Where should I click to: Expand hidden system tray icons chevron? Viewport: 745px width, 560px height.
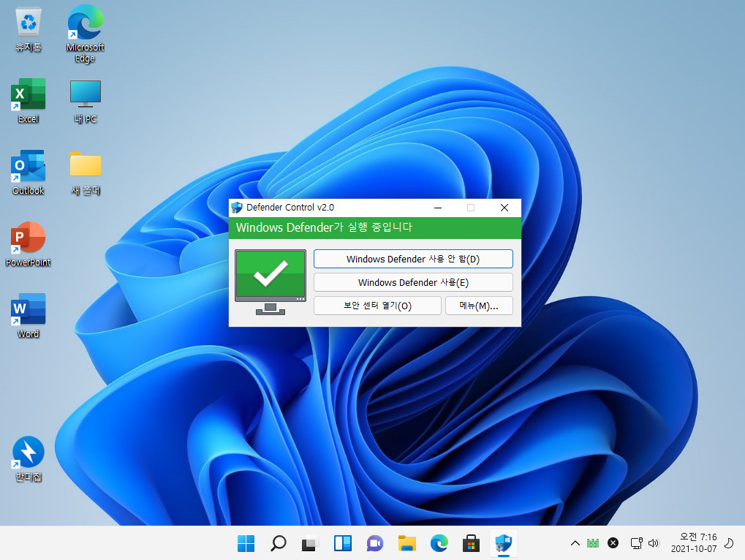pos(575,543)
